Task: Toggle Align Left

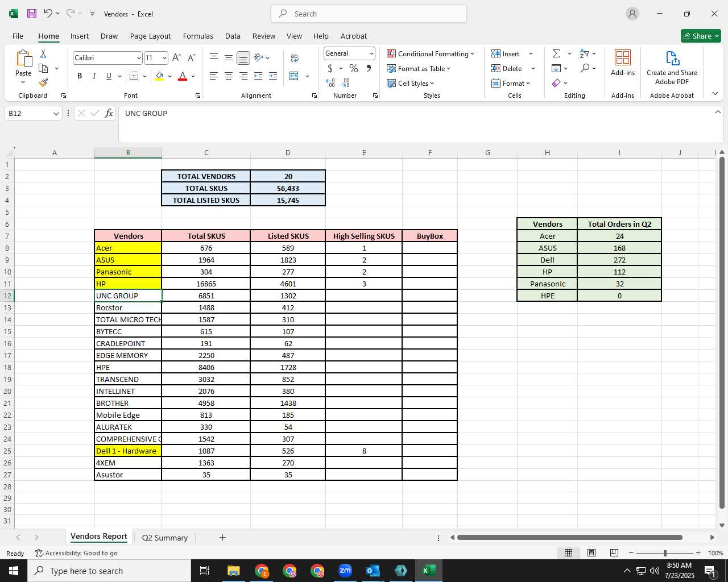Action: pyautogui.click(x=214, y=76)
